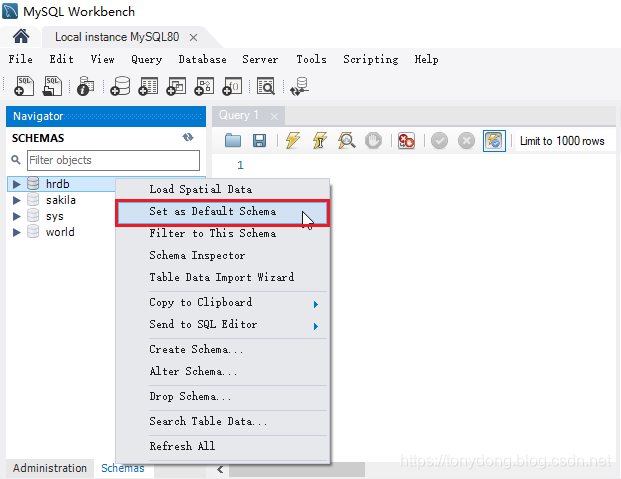Open the Help menu
621x479 pixels.
pos(427,59)
